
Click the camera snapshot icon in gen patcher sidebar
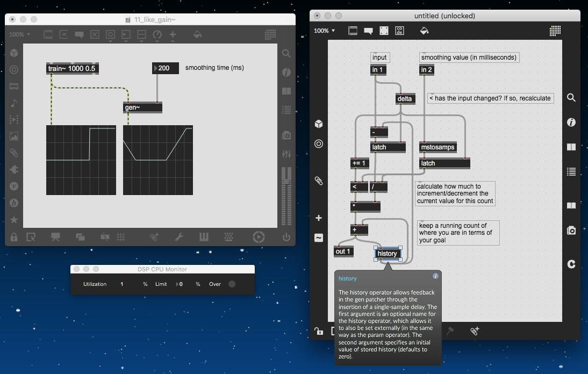[x=571, y=230]
